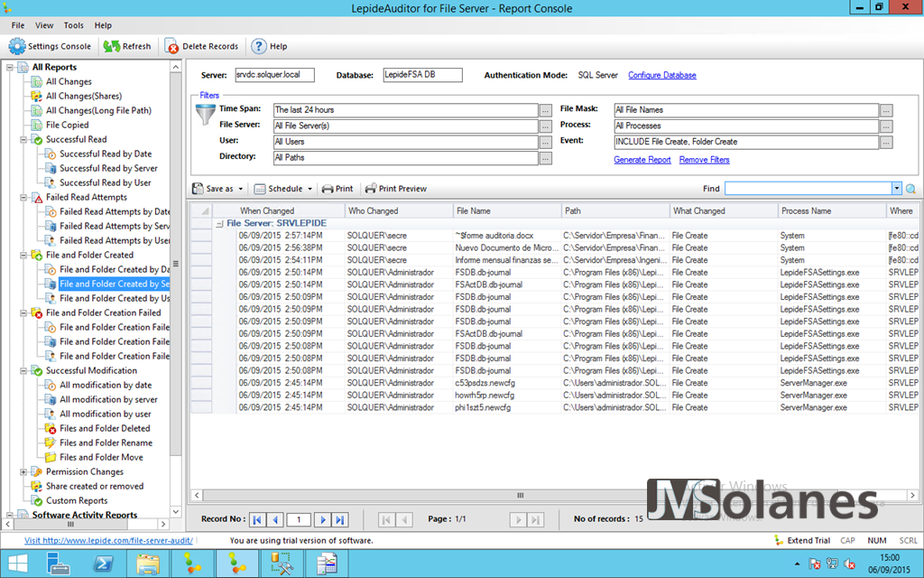
Task: Collapse the Successful Modification node
Action: pyautogui.click(x=23, y=371)
